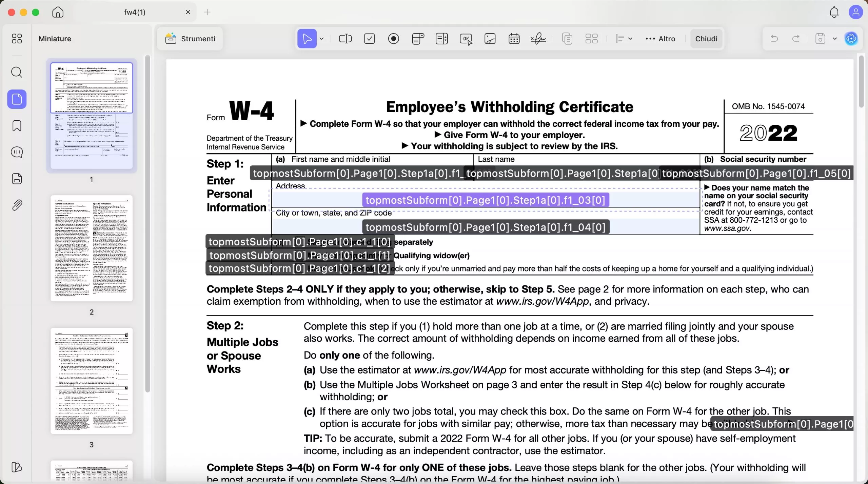Open the form fields list panel icon
868x484 pixels.
(17, 179)
